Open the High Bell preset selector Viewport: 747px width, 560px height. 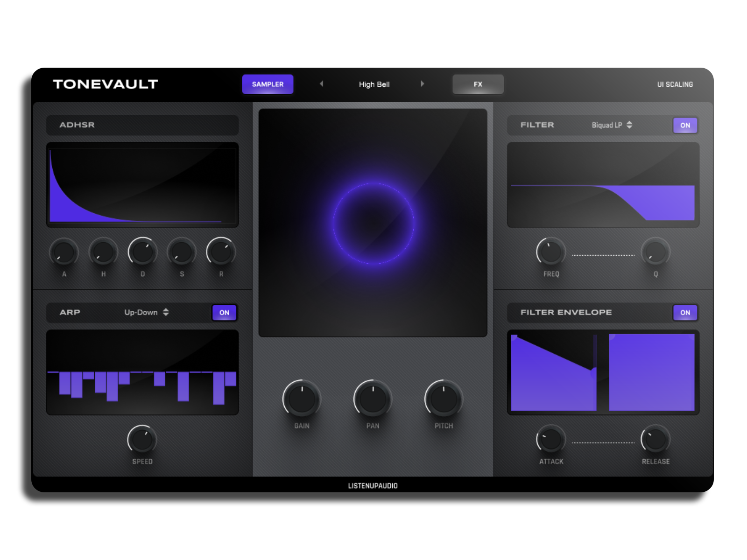tap(374, 84)
